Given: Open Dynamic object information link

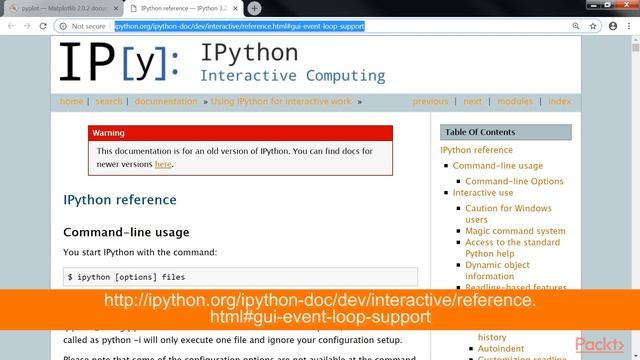Looking at the screenshot, I should [x=497, y=271].
